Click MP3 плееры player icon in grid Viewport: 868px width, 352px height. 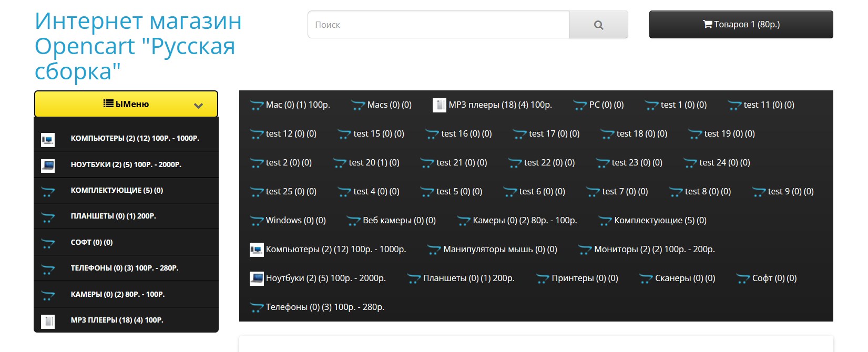pos(439,105)
